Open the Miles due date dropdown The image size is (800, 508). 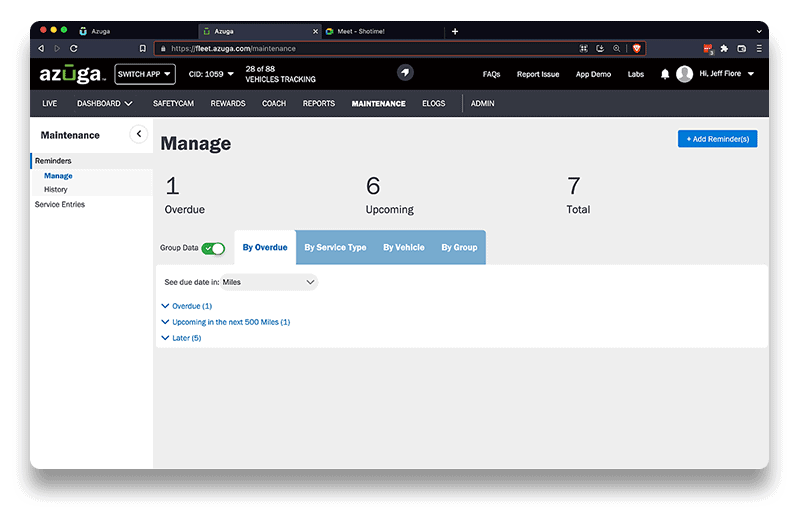(x=269, y=282)
